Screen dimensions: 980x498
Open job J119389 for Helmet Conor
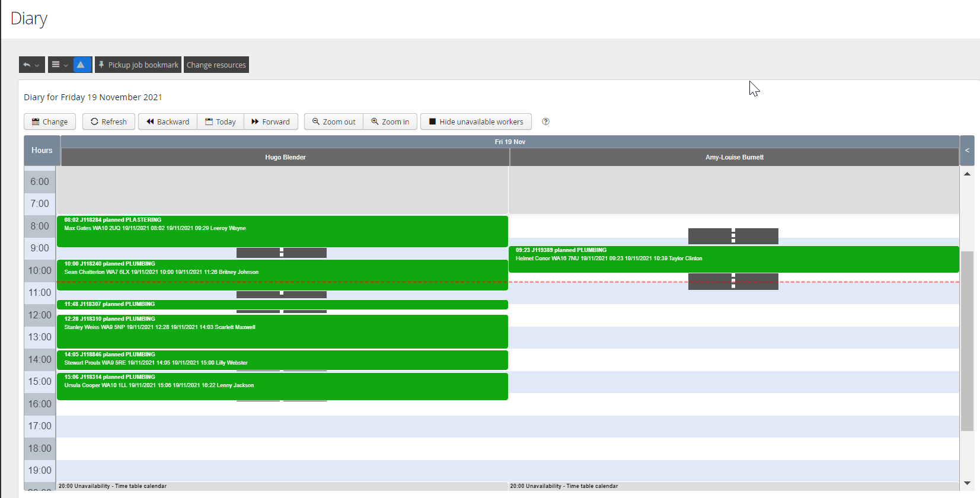tap(734, 259)
